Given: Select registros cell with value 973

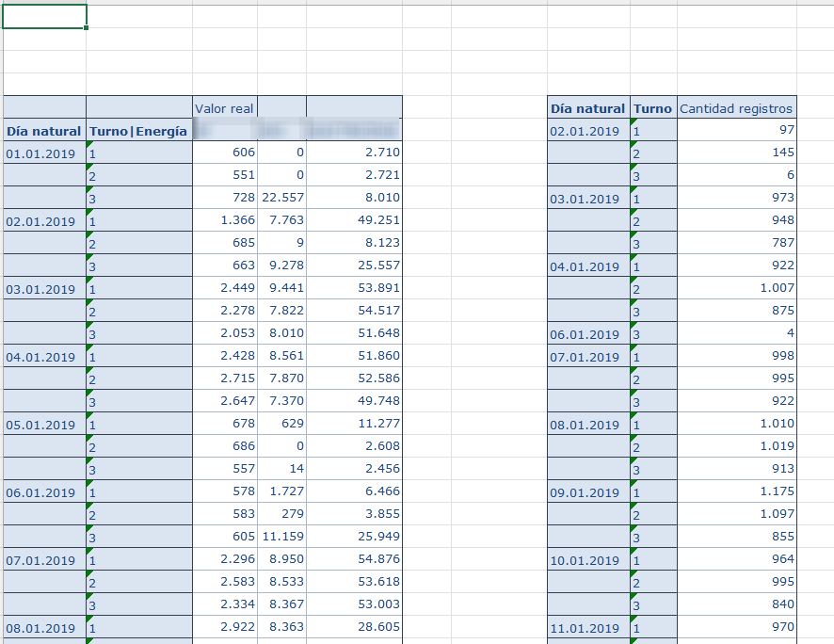Looking at the screenshot, I should click(737, 198).
